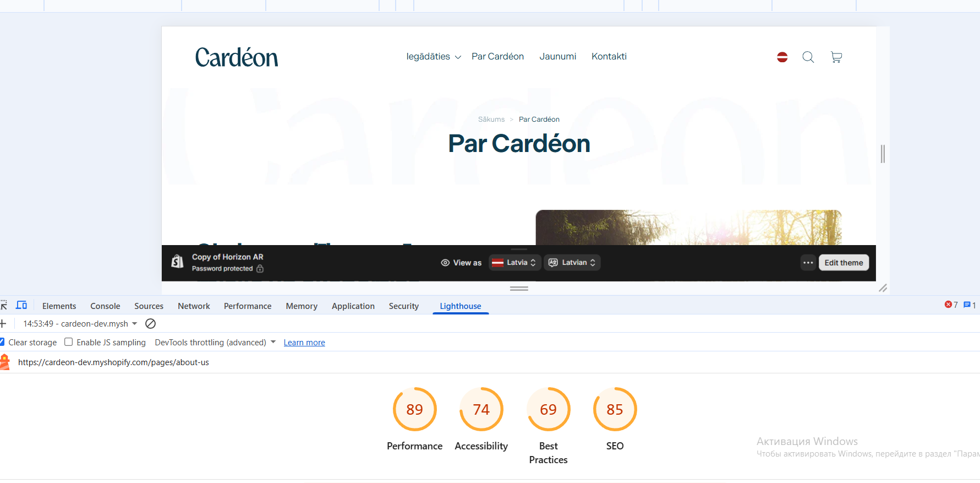
Task: Click the viewport bottom resize handle
Action: click(519, 288)
